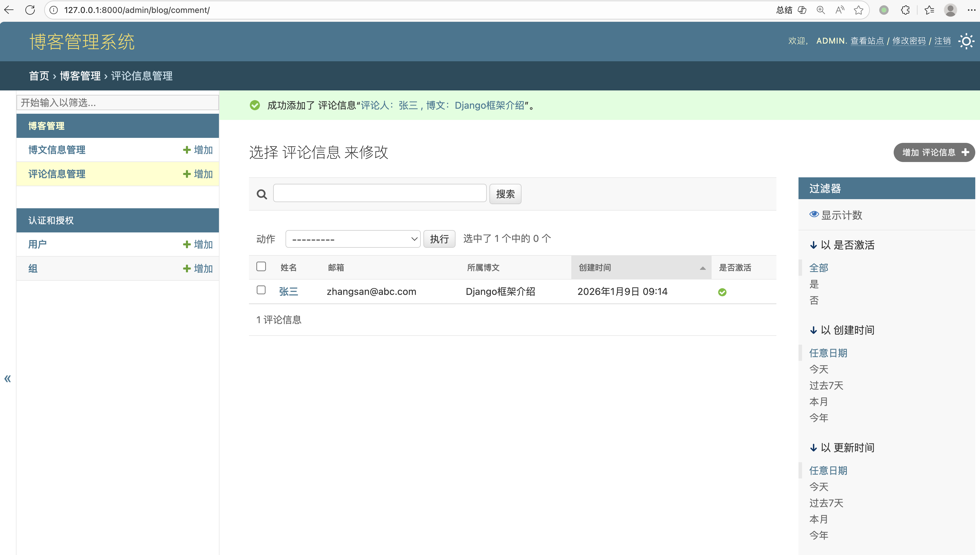Click 修改密码 link in header
Viewport: 980px width, 555px height.
coord(909,41)
